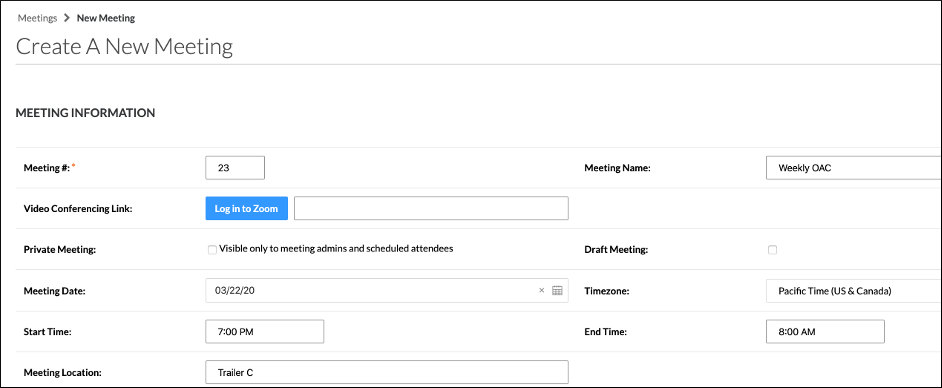Image resolution: width=942 pixels, height=388 pixels.
Task: Go to Meetings in the breadcrumb
Action: click(37, 18)
